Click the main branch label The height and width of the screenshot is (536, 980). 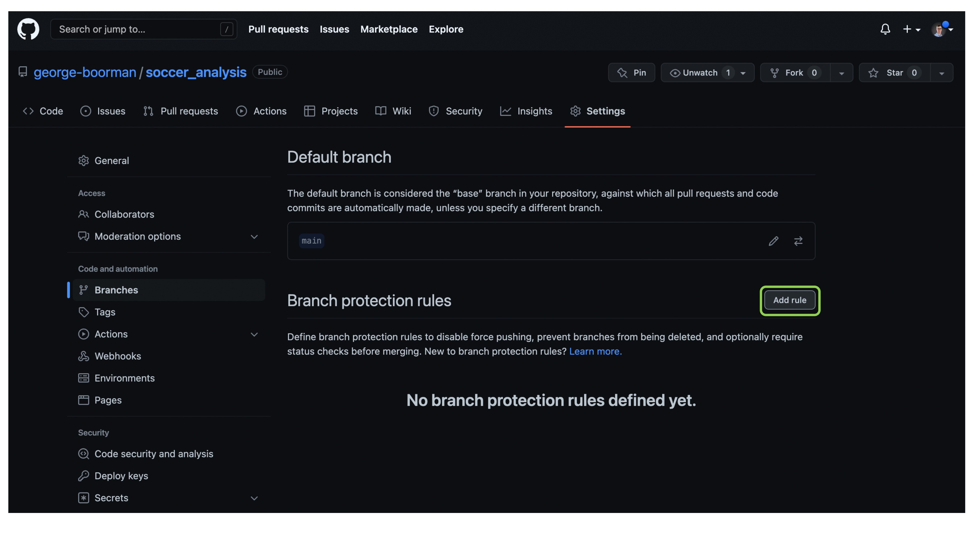[311, 241]
